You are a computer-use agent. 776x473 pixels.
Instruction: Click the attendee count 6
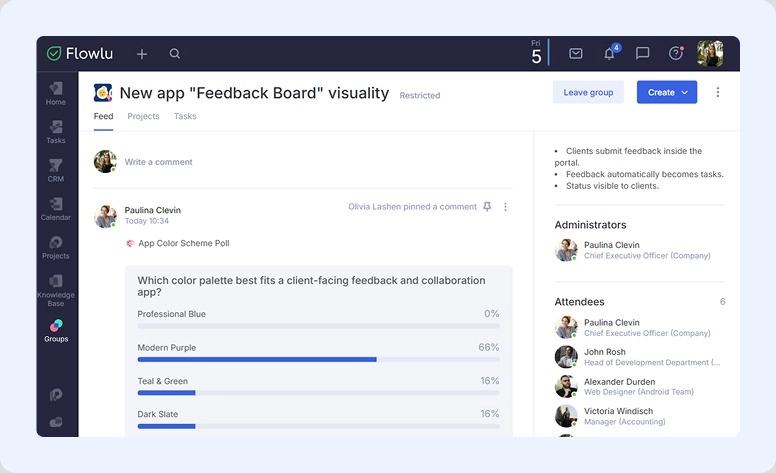pos(723,302)
